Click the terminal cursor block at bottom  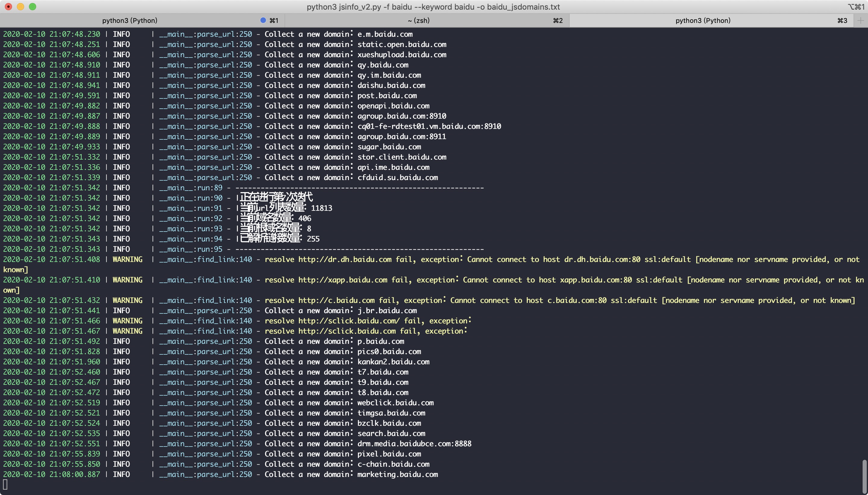click(5, 484)
